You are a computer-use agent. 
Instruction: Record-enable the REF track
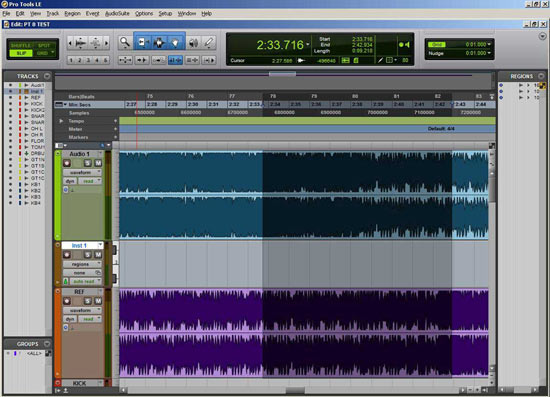click(67, 301)
